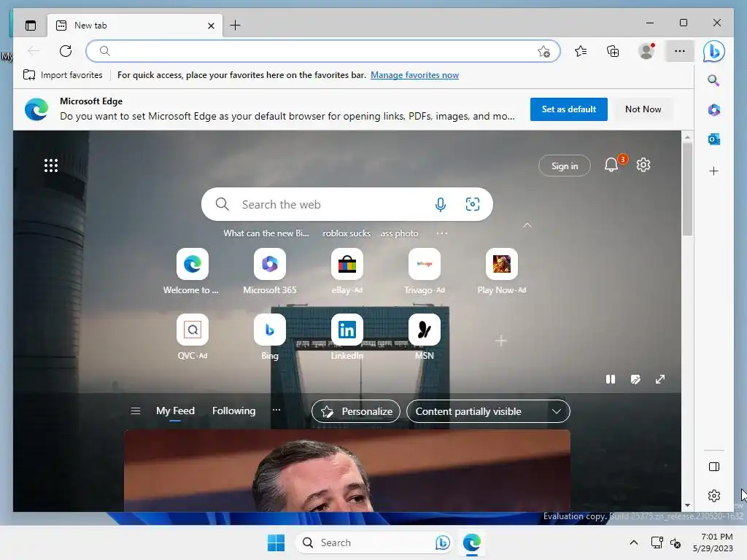This screenshot has height=560, width=747.
Task: Open the app launcher grid icon
Action: 51,166
